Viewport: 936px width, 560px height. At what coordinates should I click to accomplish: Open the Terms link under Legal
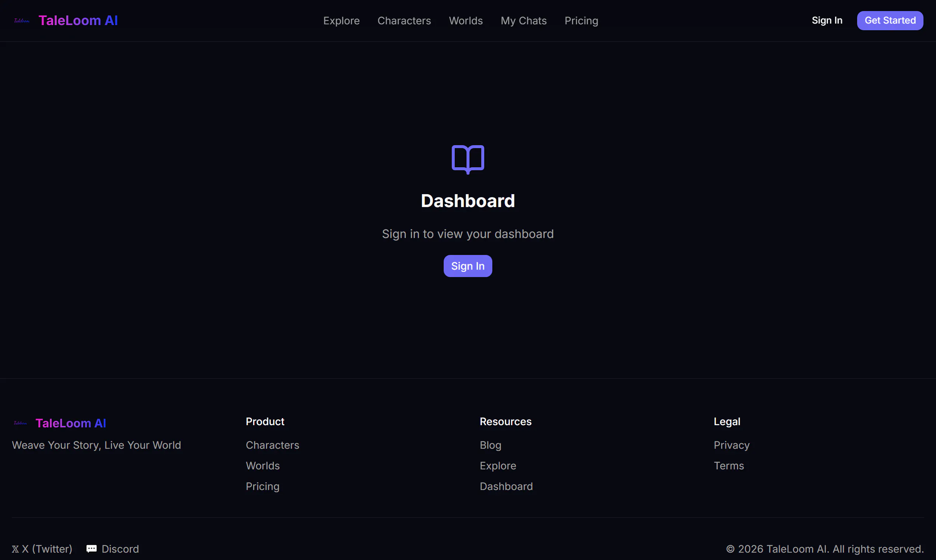pos(729,466)
